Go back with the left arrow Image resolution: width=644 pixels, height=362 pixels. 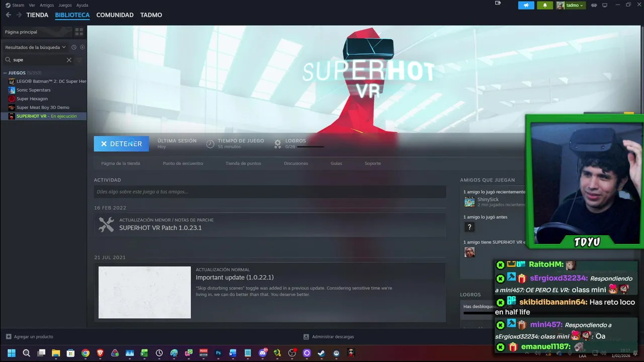pos(8,15)
